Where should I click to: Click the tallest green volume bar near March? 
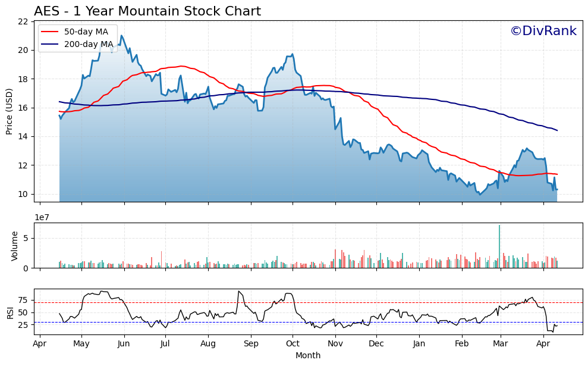499,246
